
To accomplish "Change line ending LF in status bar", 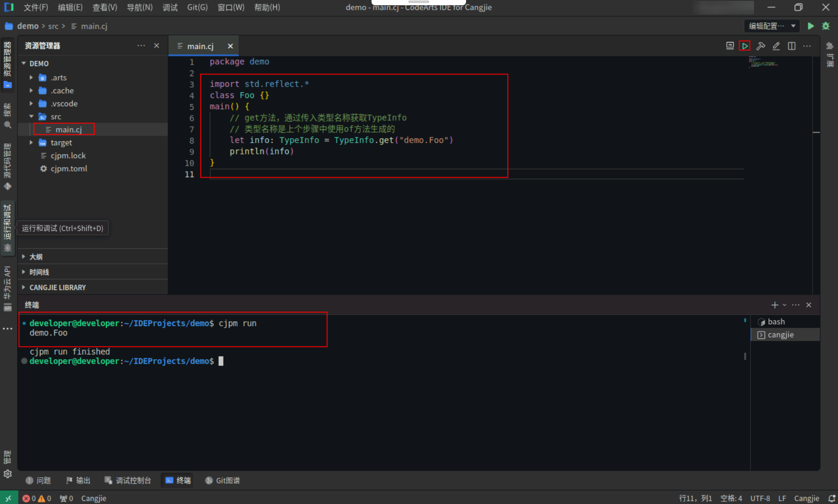I will click(782, 498).
